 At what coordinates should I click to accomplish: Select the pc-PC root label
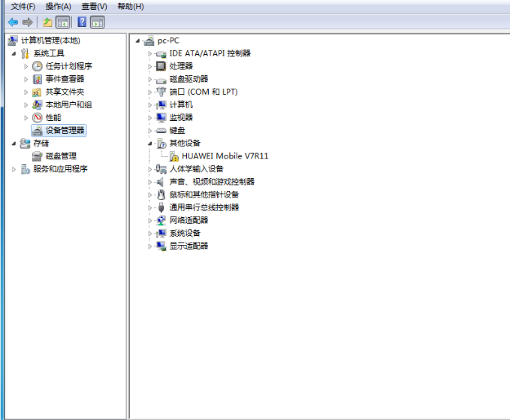(x=168, y=41)
